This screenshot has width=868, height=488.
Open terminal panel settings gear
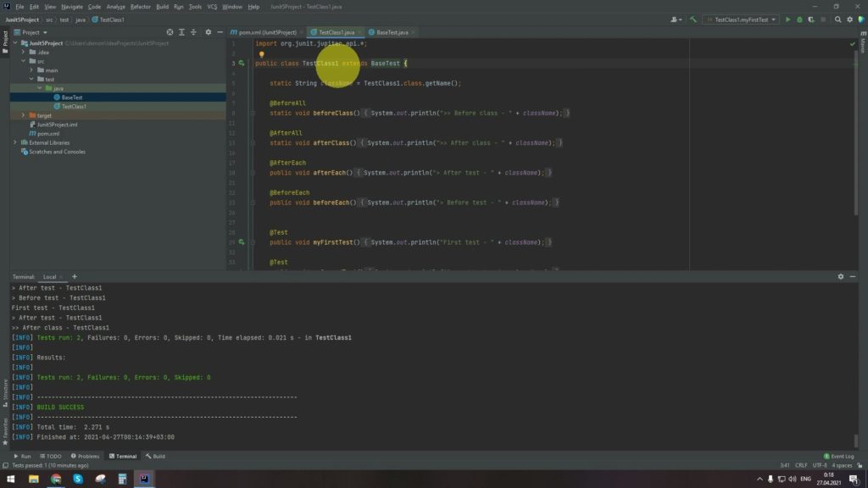(x=840, y=277)
